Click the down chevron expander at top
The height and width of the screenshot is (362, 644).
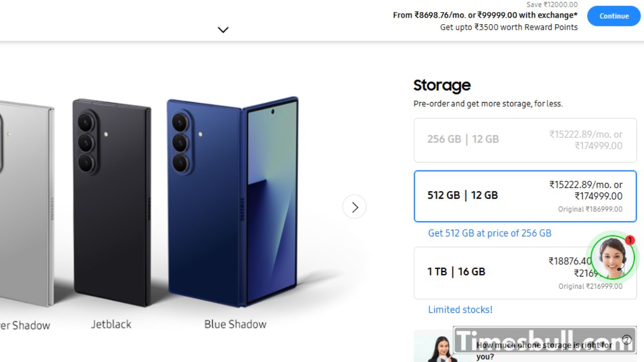tap(223, 30)
